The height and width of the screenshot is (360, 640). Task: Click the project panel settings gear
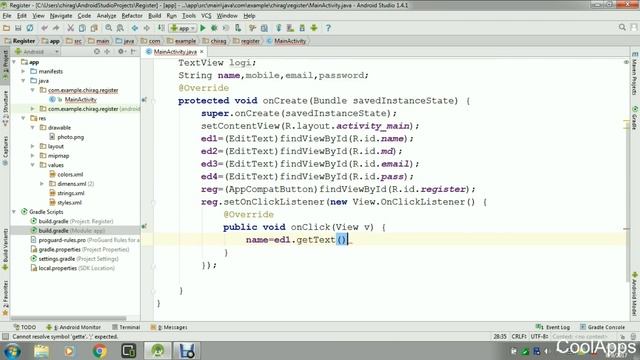(121, 51)
